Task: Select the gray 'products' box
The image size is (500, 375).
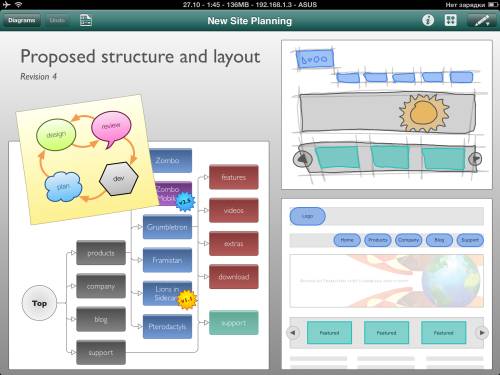Action: pos(101,253)
